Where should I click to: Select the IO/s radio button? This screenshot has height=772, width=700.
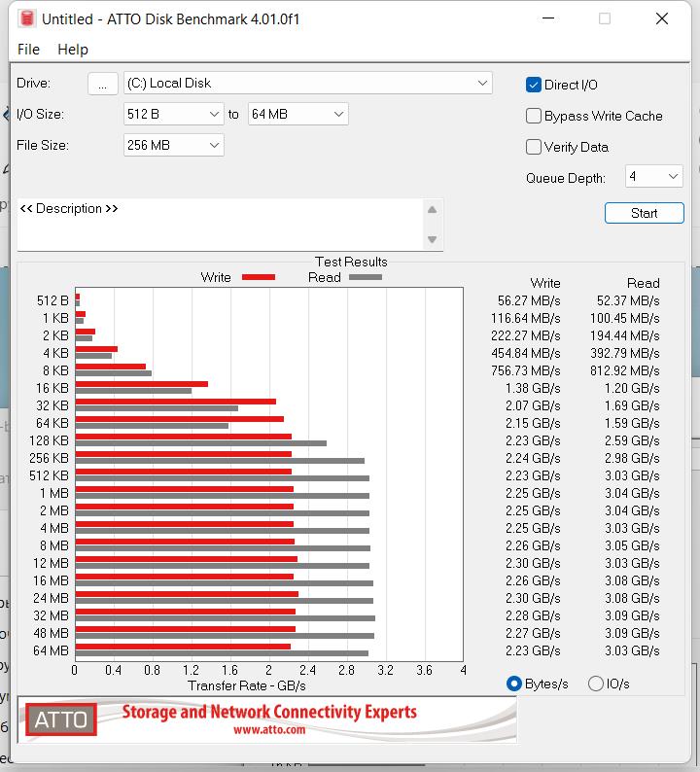(596, 684)
